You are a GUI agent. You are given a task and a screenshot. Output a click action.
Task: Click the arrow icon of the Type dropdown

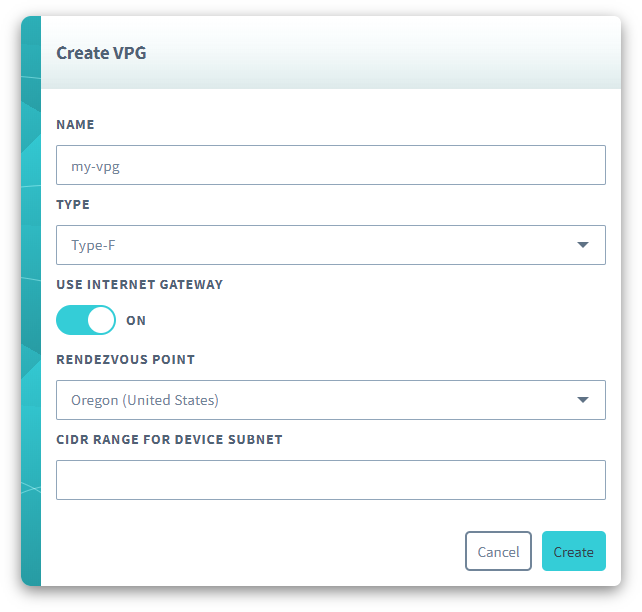coord(583,245)
